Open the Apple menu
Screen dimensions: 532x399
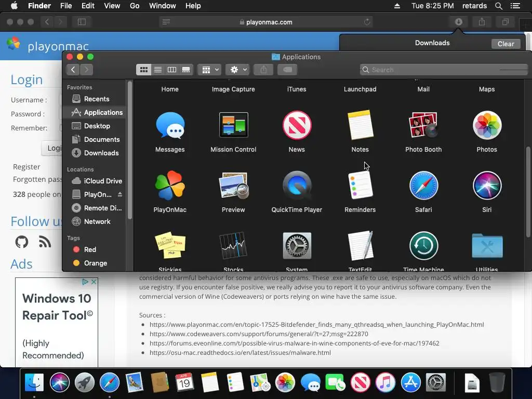pos(14,6)
